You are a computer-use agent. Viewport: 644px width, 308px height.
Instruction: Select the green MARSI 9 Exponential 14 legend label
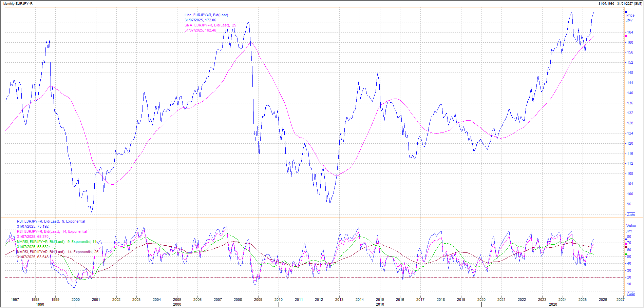pyautogui.click(x=57, y=242)
